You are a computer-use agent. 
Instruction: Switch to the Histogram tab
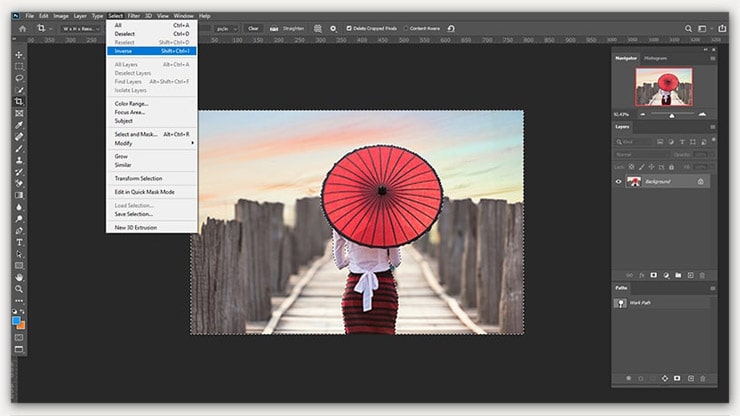(x=655, y=58)
